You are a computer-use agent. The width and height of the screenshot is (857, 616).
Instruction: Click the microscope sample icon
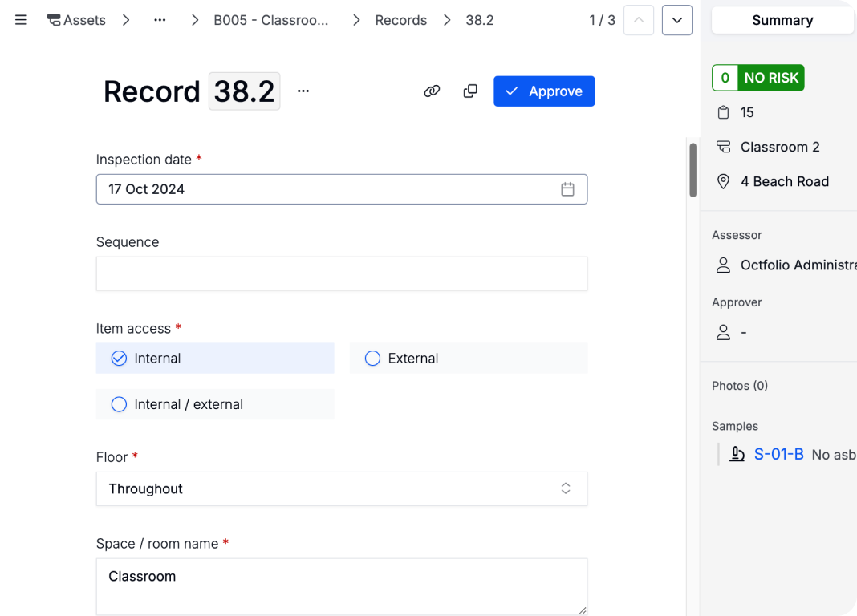(737, 454)
